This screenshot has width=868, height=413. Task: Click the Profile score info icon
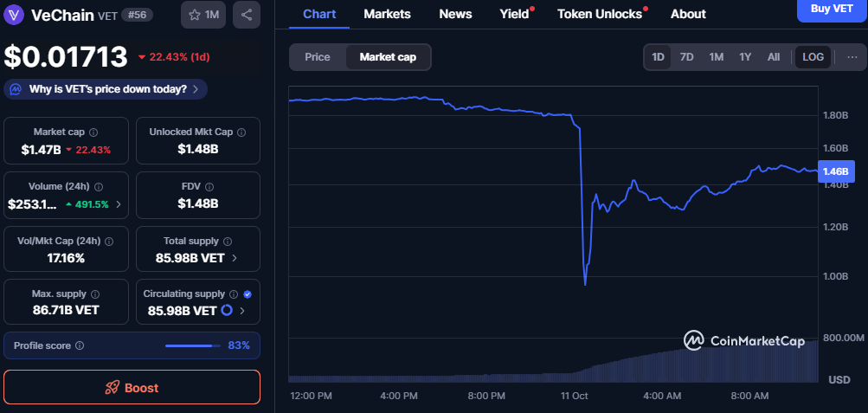(80, 345)
